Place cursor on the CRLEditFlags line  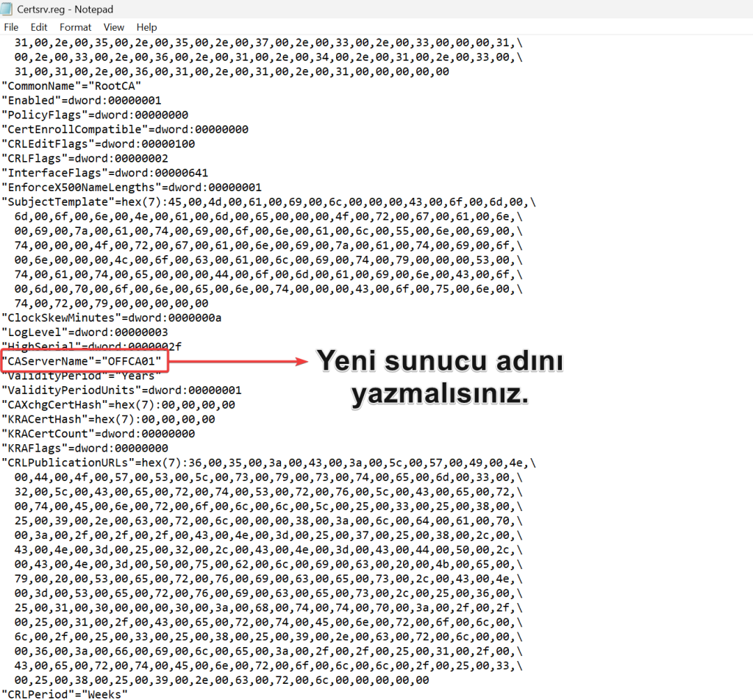[x=98, y=143]
